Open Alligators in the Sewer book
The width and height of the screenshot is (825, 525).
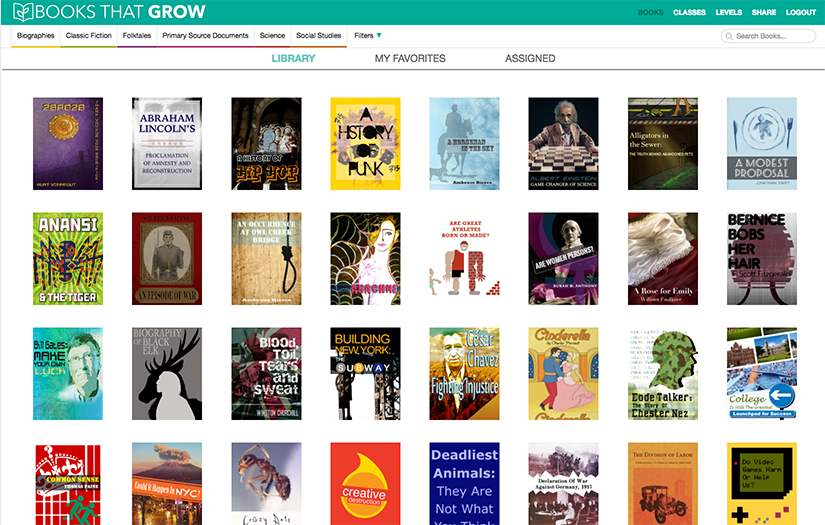tap(662, 144)
